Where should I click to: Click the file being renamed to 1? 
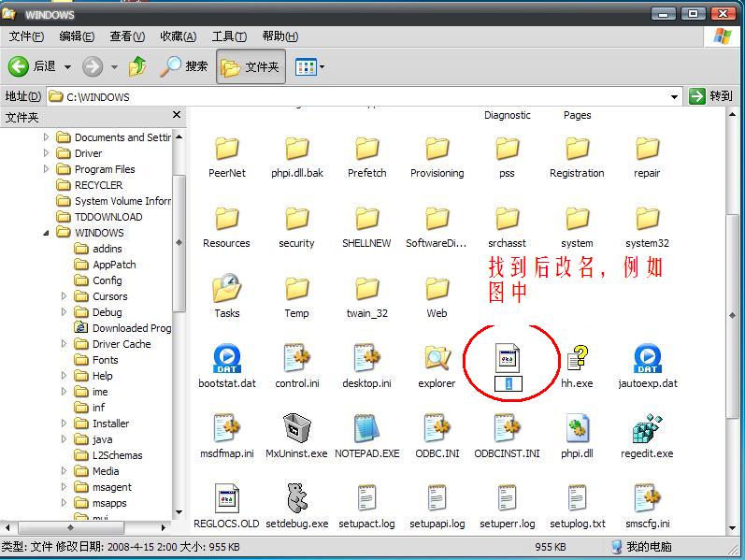pyautogui.click(x=508, y=366)
